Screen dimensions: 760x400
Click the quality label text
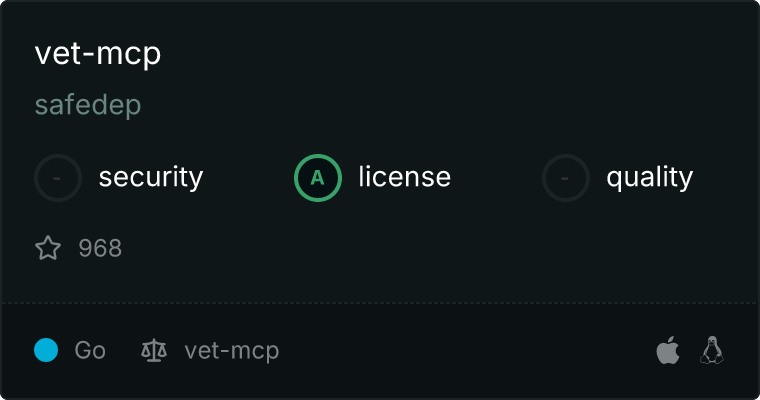(x=649, y=177)
